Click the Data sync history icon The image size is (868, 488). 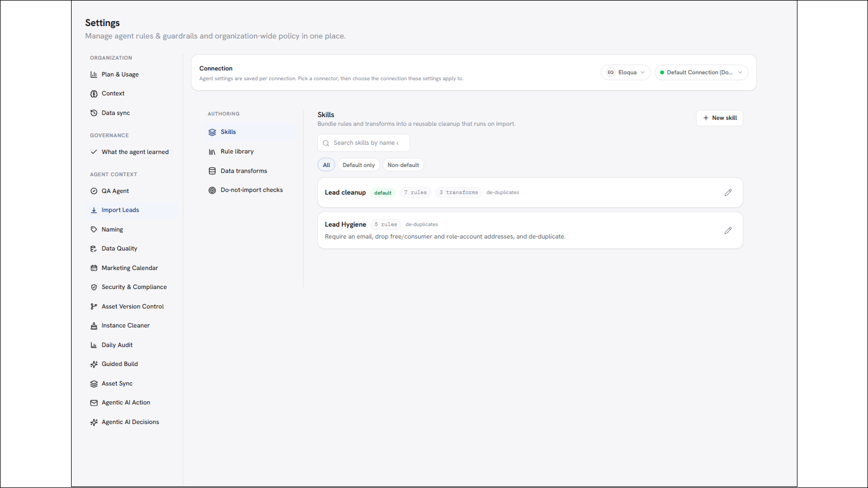[94, 113]
